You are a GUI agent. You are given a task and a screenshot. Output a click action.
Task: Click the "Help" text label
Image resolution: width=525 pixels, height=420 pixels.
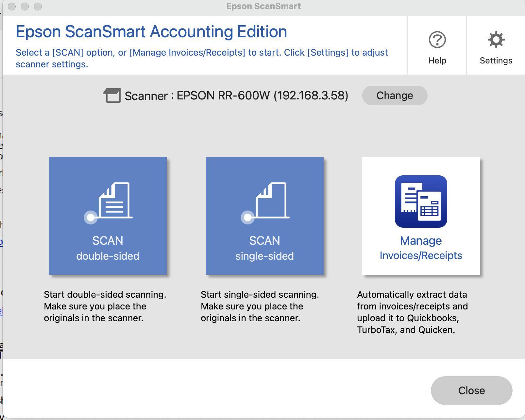click(437, 61)
